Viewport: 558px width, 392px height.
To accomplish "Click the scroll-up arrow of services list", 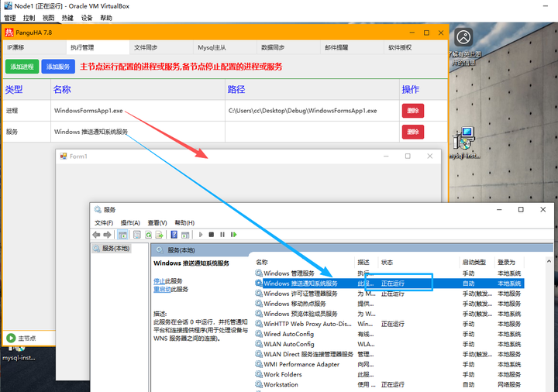I will 549,261.
